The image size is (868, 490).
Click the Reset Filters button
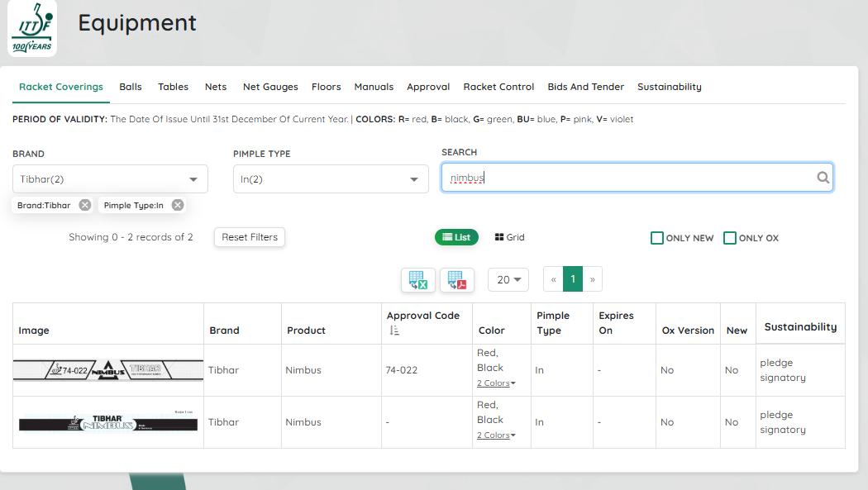pos(250,237)
